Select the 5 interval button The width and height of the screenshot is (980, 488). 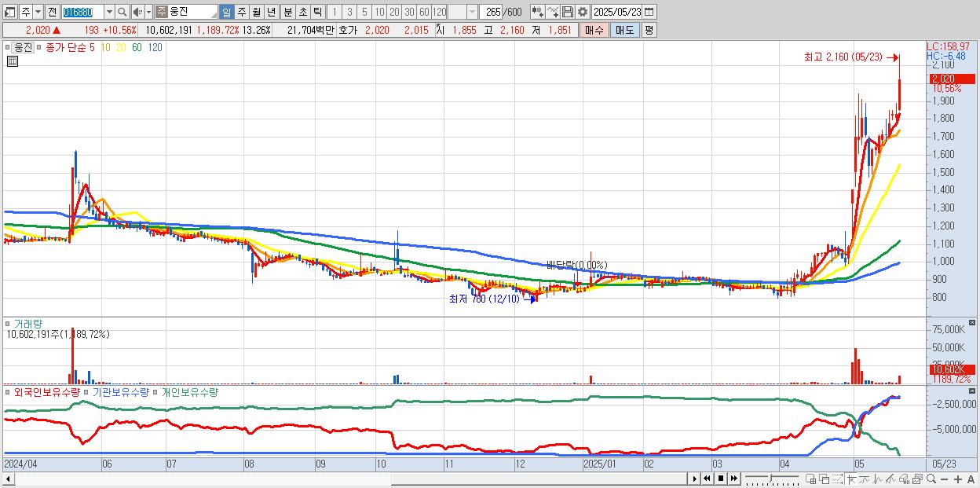point(364,12)
